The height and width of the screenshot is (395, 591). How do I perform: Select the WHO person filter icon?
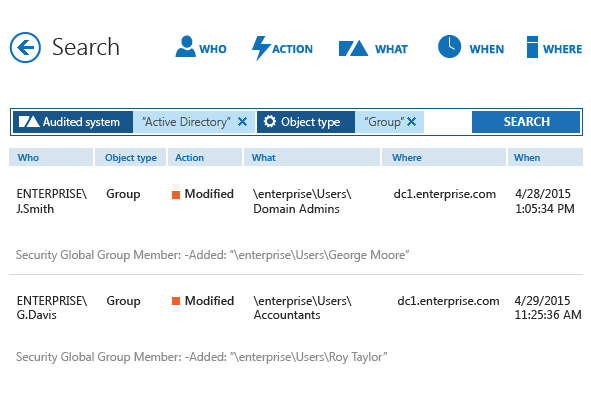tap(185, 46)
